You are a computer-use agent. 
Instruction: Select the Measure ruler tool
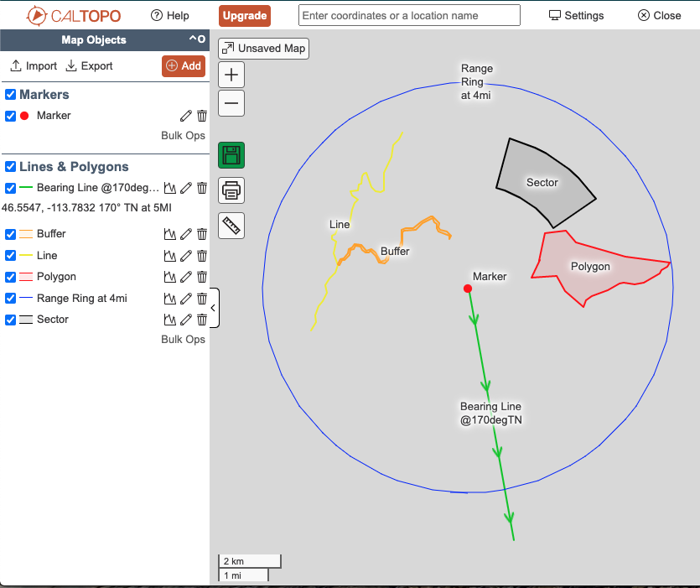(x=231, y=225)
